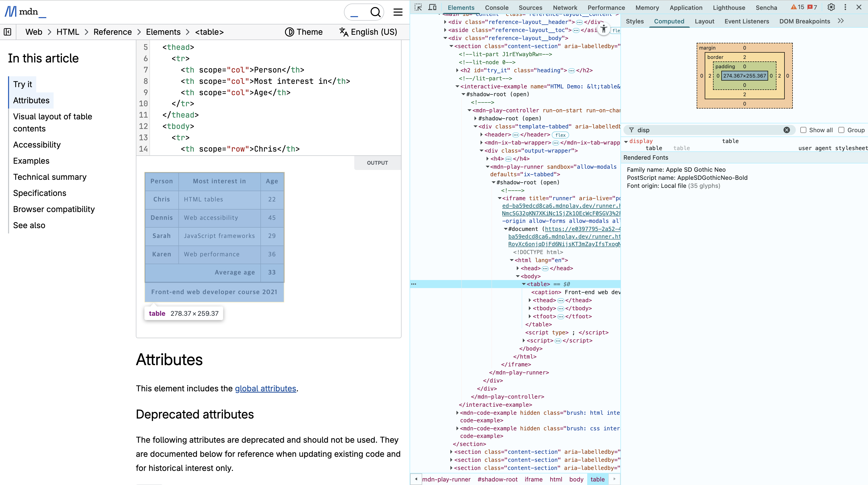Expand the tfoot element node
The height and width of the screenshot is (485, 868).
click(x=530, y=316)
